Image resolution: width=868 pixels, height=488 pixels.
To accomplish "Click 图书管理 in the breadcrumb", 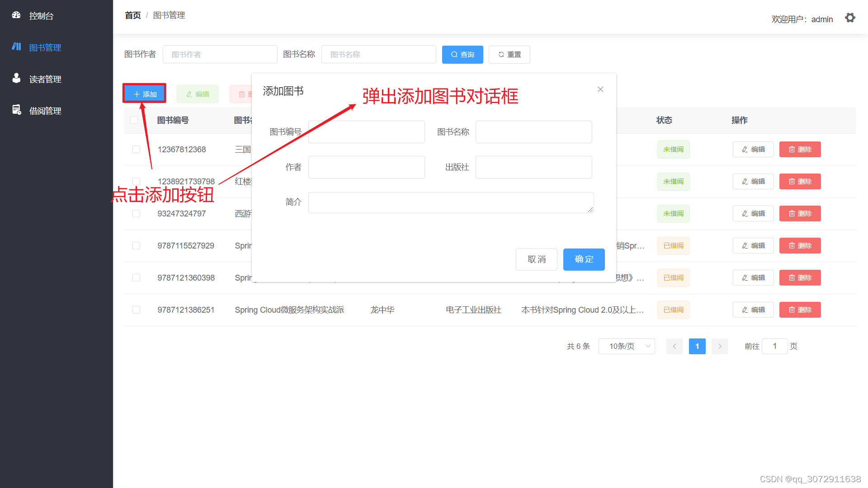I will click(x=169, y=15).
